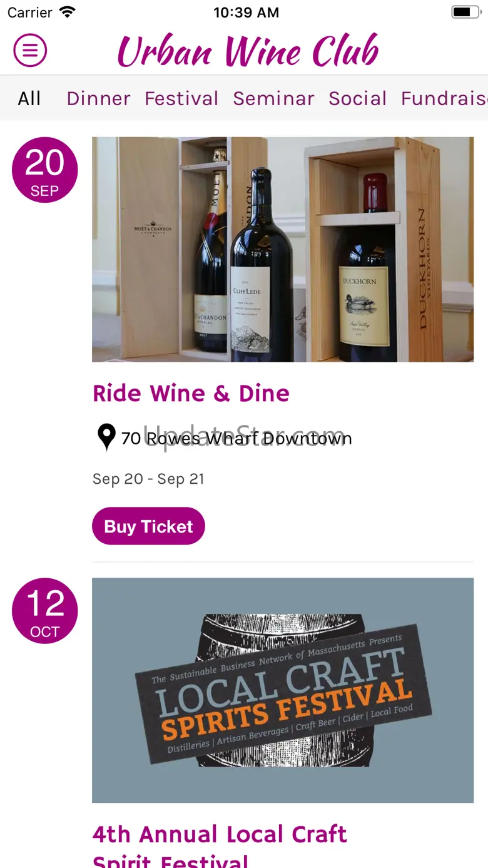Show Seminar events
This screenshot has width=488, height=868.
tap(273, 98)
